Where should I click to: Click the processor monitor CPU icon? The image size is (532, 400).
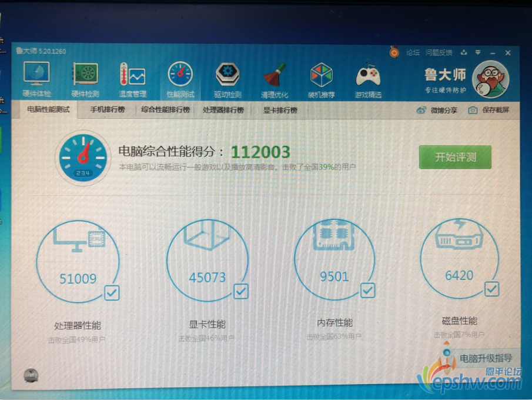[x=79, y=241]
